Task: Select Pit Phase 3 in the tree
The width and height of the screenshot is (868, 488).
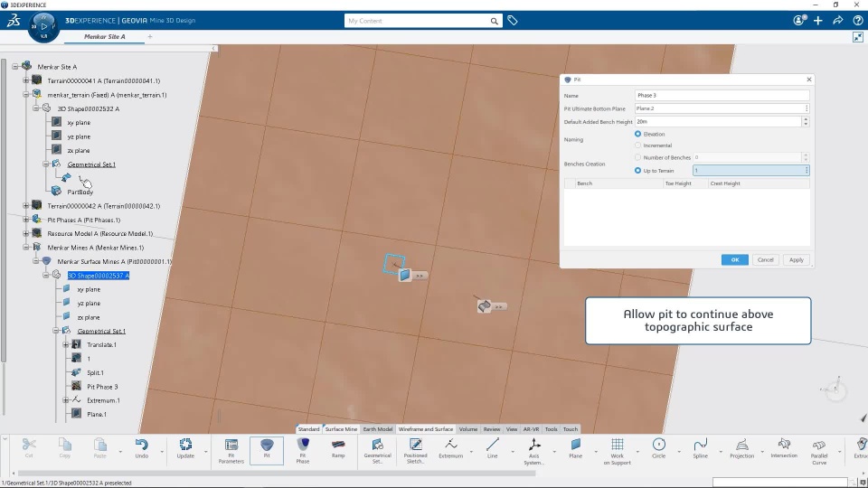Action: pos(102,387)
